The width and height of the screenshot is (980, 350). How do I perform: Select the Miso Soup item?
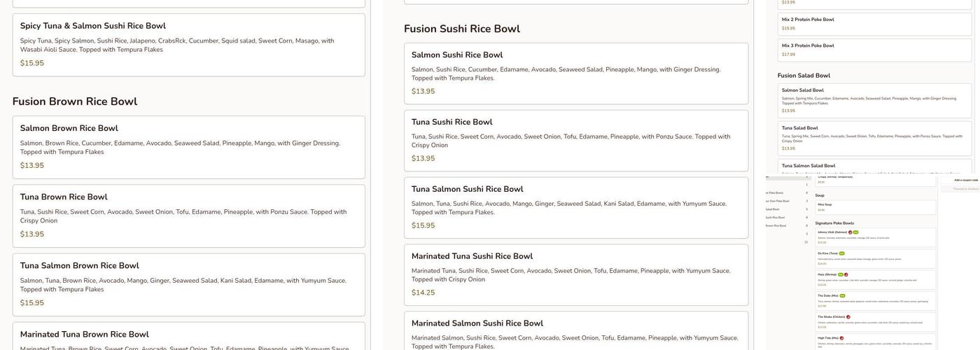pyautogui.click(x=875, y=207)
